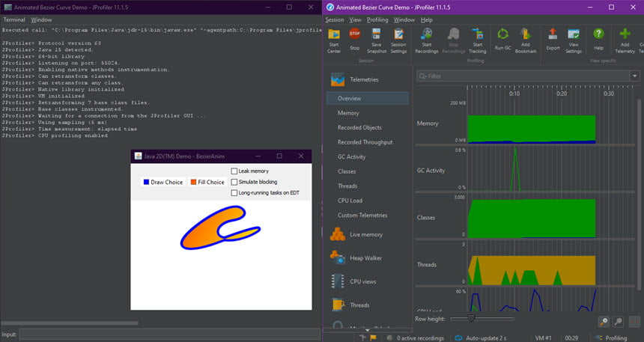Select the Classes telemetry view
Image resolution: width=644 pixels, height=342 pixels.
point(347,171)
